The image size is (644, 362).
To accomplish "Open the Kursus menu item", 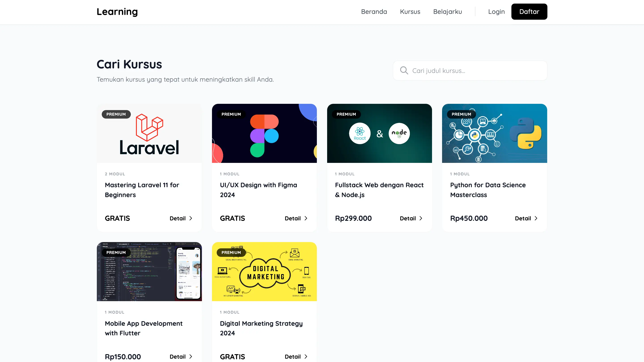I will pos(410,12).
